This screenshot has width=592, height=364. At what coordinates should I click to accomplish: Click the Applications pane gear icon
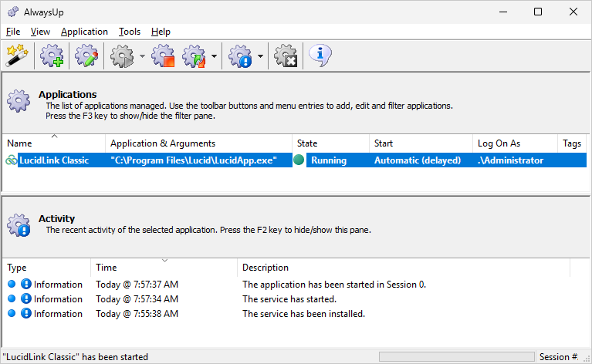[x=19, y=101]
